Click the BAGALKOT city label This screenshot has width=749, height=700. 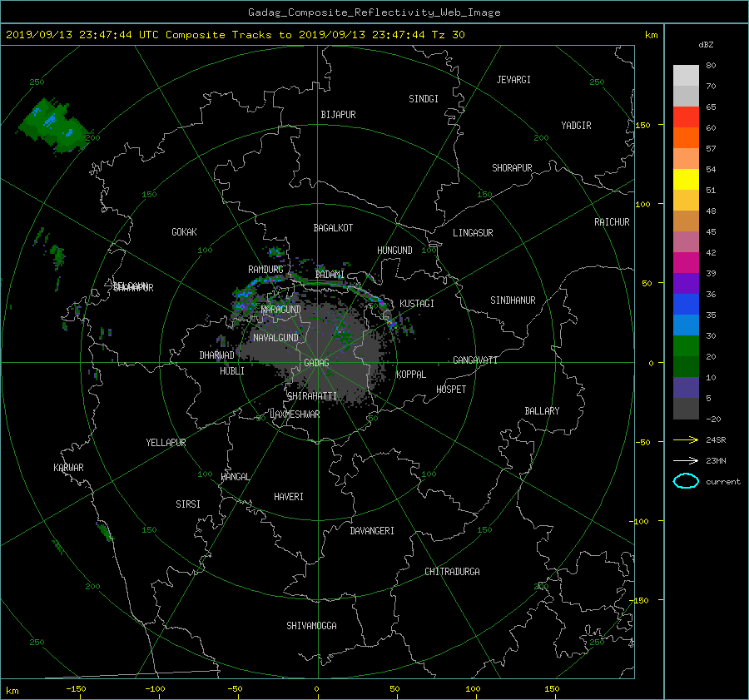[333, 228]
